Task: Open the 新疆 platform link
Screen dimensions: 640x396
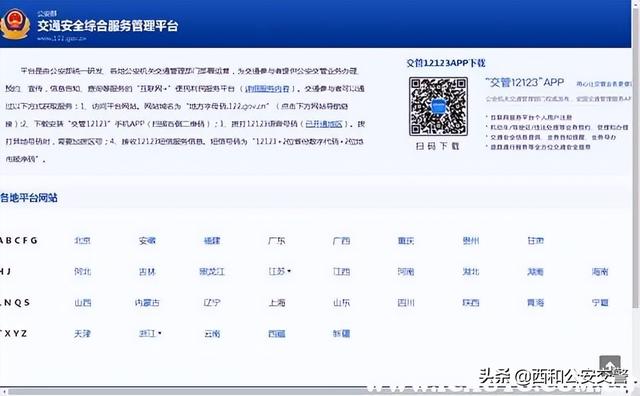Action: [341, 334]
